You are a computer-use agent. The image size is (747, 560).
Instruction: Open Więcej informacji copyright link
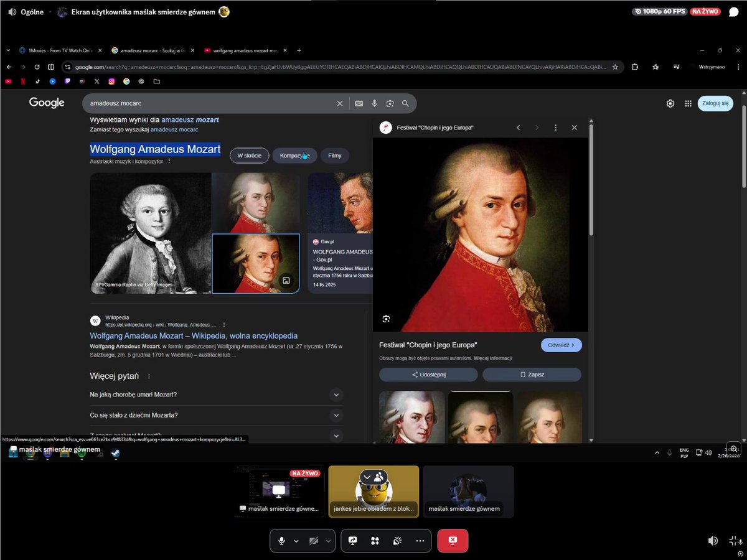[x=492, y=358]
